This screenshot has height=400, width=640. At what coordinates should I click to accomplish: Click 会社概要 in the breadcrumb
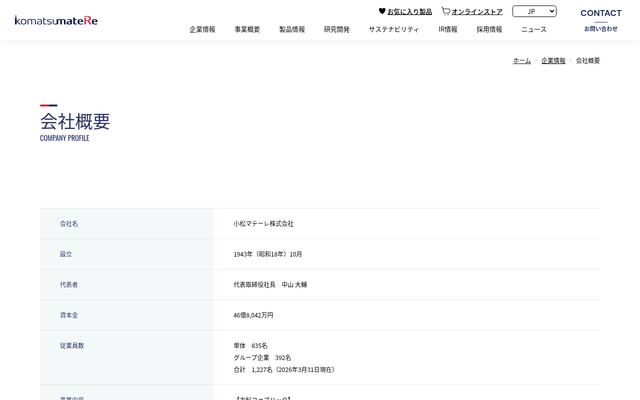[588, 60]
